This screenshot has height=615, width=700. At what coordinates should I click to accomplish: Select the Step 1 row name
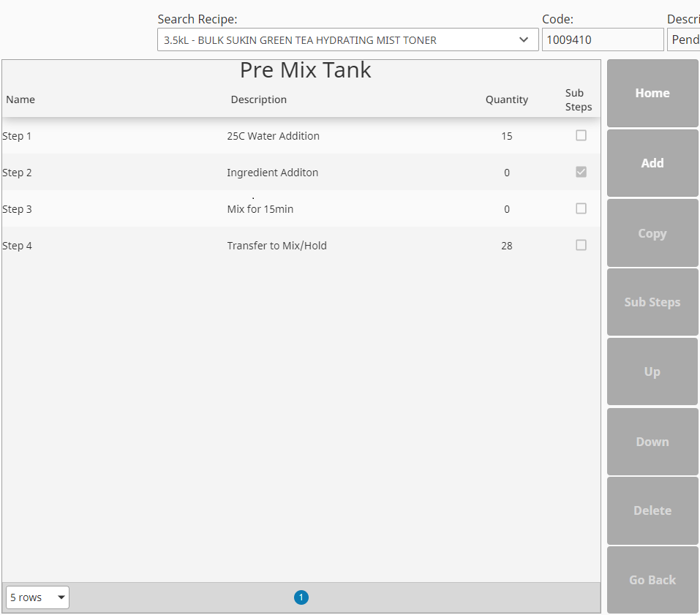point(17,136)
